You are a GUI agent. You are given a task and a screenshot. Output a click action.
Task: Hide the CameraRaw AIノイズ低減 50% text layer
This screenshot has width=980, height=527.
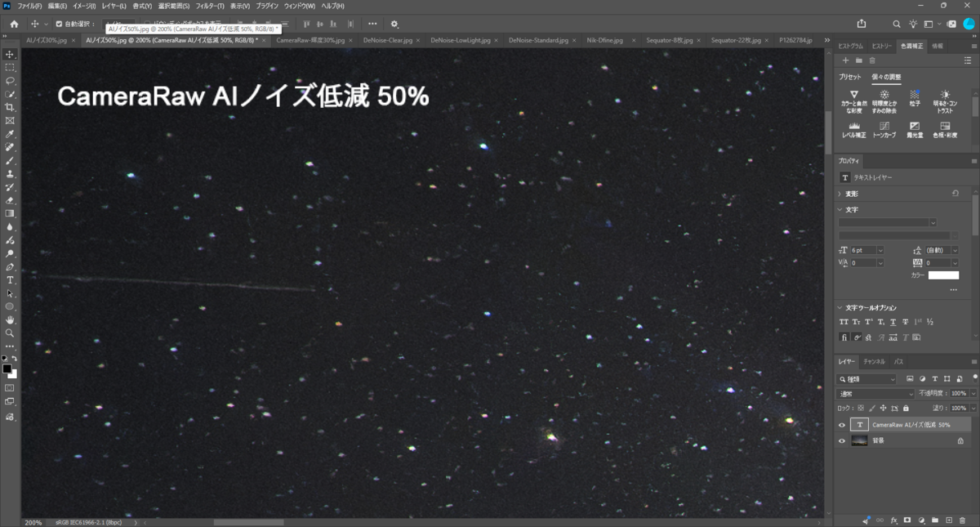point(842,425)
